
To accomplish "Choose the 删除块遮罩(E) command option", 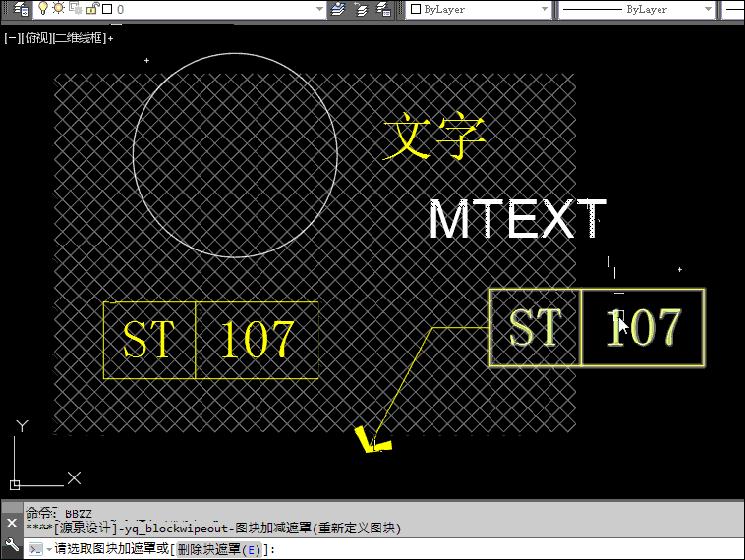I will tap(218, 549).
